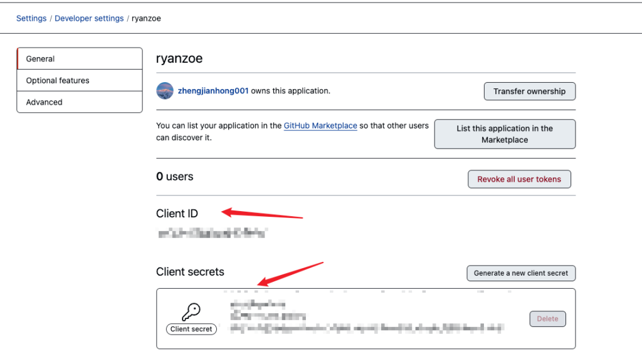Select the General sidebar tab
This screenshot has width=642, height=364.
pyautogui.click(x=80, y=58)
